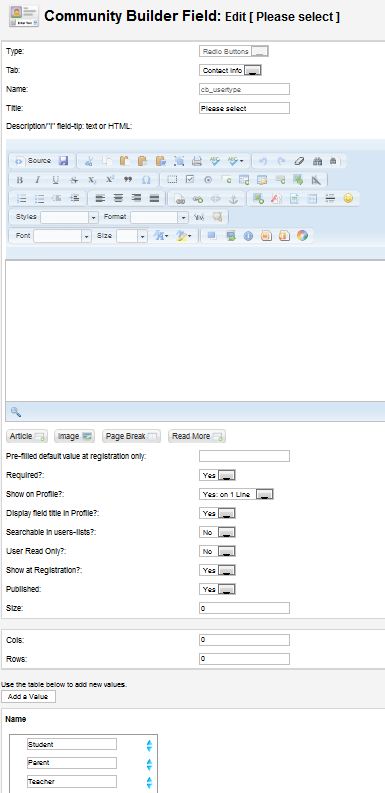Click the Read More button
Screen dimensions: 385x793
197,436
